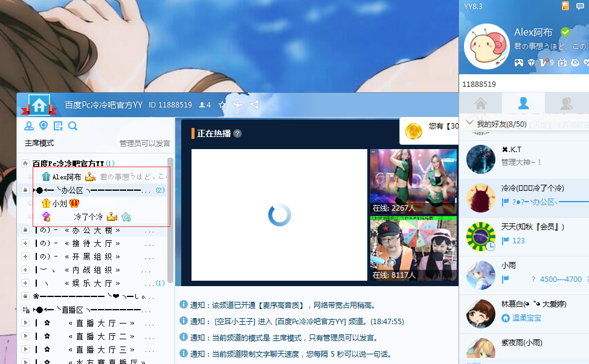
Task: Switch to the home tab in YY main panel
Action: pos(480,103)
